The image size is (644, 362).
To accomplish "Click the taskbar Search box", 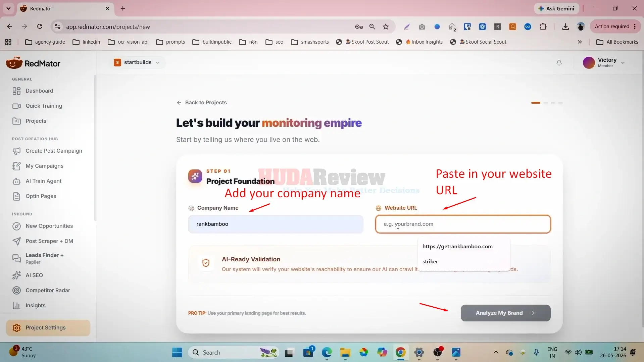I will click(x=234, y=352).
